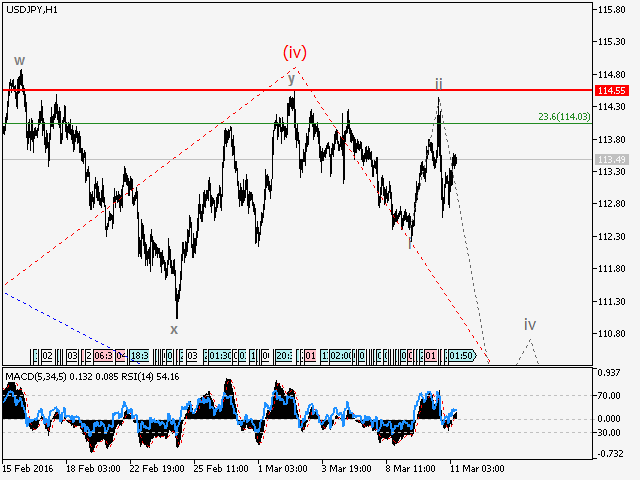The image size is (640, 480).
Task: Click the 18:3 event marker
Action: [x=139, y=356]
